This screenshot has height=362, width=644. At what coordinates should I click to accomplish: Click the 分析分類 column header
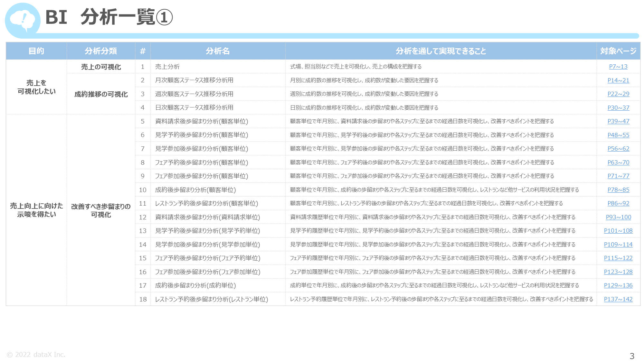[101, 51]
